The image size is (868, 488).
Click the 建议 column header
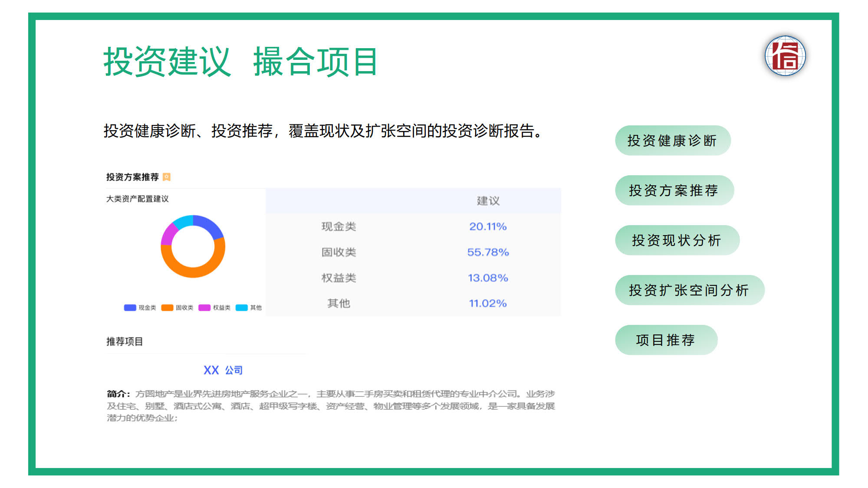pos(488,201)
